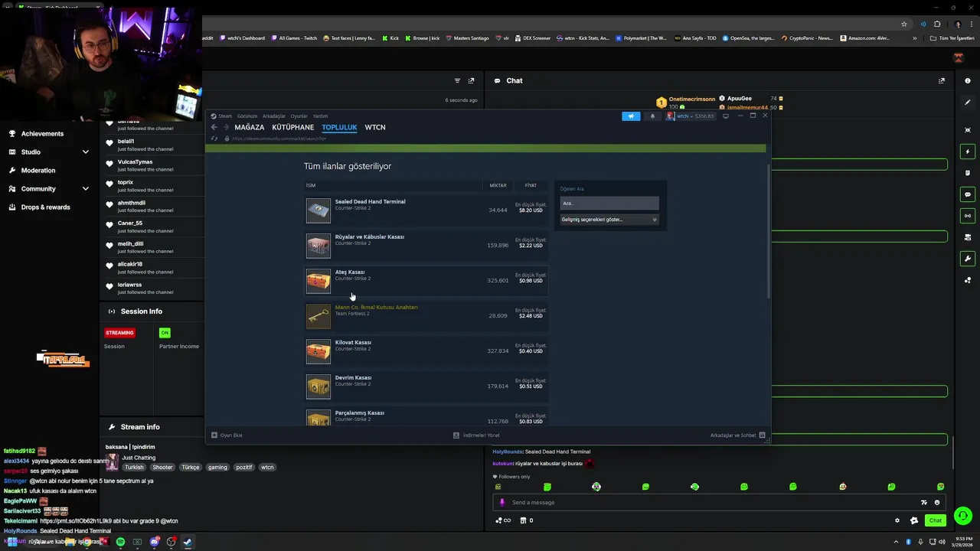Expand bookmarks overflow chevron
The height and width of the screenshot is (551, 980).
915,38
